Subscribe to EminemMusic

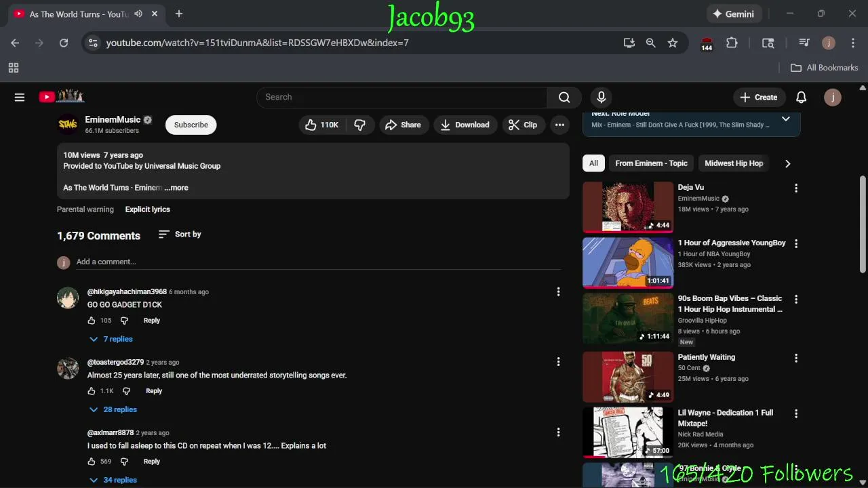(x=191, y=125)
